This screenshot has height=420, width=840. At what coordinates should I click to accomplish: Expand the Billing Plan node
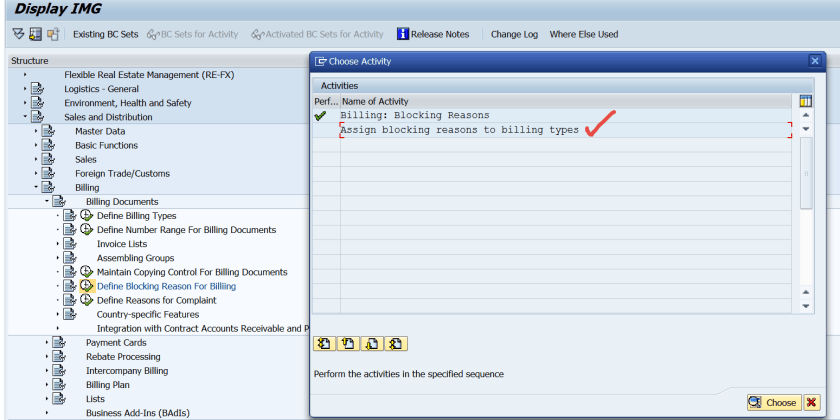pyautogui.click(x=47, y=385)
